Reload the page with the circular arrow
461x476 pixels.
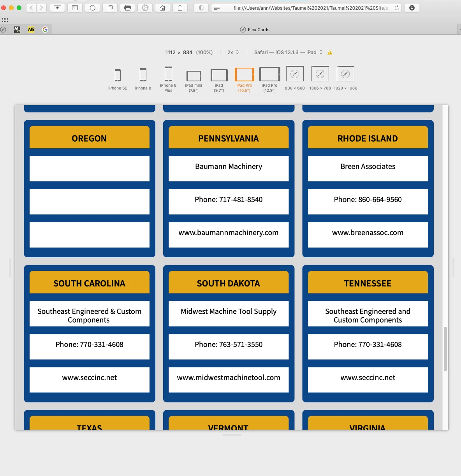(397, 8)
